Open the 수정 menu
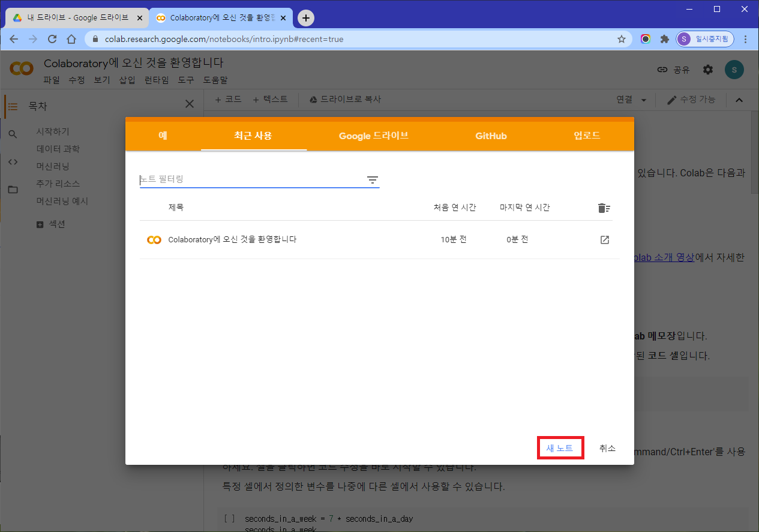 click(x=77, y=80)
